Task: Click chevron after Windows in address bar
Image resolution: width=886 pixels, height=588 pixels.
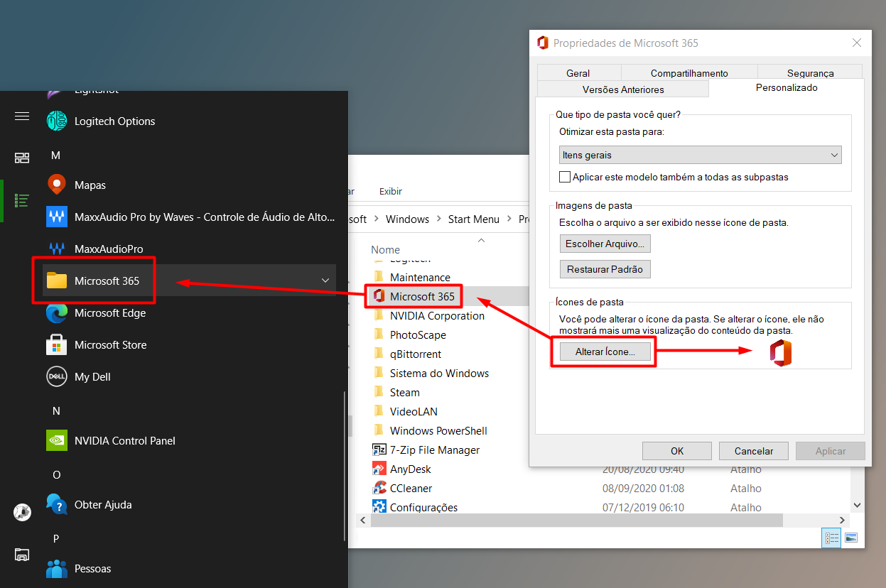Action: point(438,219)
